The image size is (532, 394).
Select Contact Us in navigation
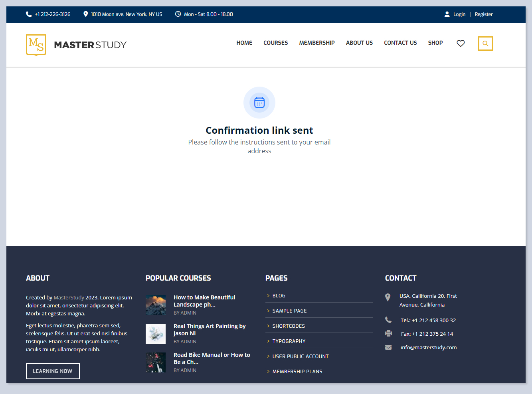(400, 43)
